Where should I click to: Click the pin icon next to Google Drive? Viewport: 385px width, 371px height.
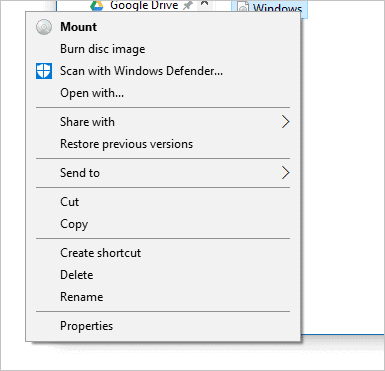point(188,5)
